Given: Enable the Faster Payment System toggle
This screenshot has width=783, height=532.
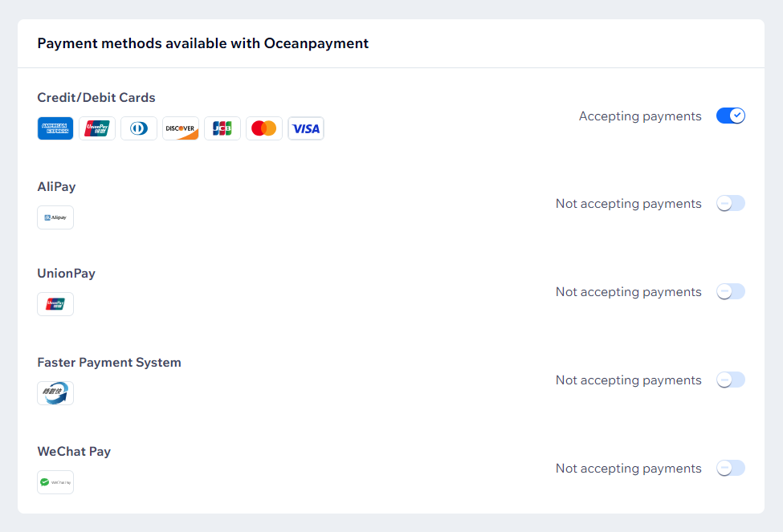Looking at the screenshot, I should pos(731,380).
